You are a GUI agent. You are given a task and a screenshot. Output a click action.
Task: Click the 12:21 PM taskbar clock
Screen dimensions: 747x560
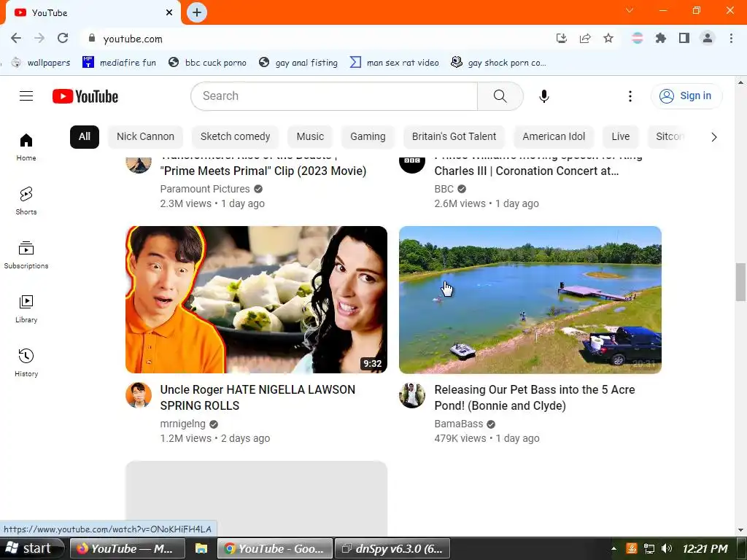point(705,548)
